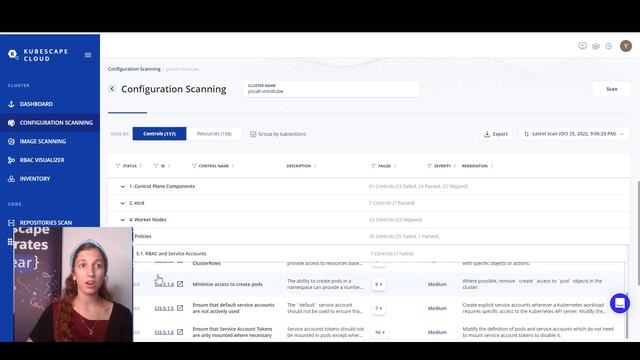
Task: Open the CIS-5.1.5 control link
Action: (x=164, y=308)
